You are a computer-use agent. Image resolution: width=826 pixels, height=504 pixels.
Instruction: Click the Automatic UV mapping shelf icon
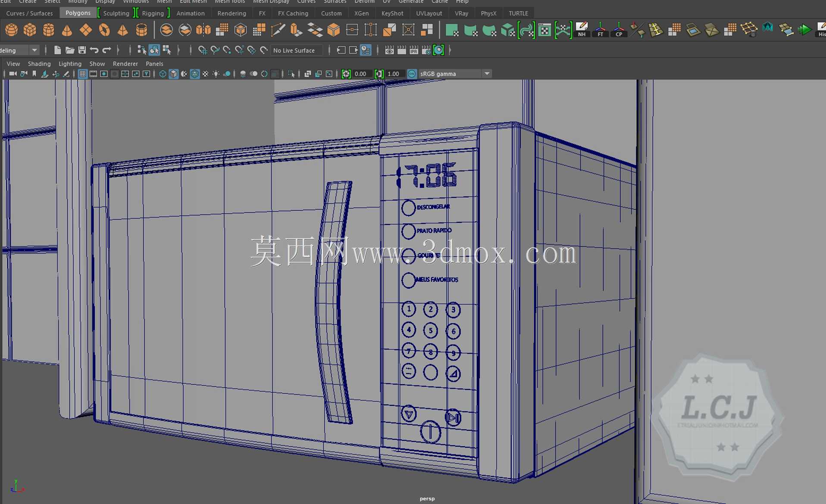click(508, 30)
